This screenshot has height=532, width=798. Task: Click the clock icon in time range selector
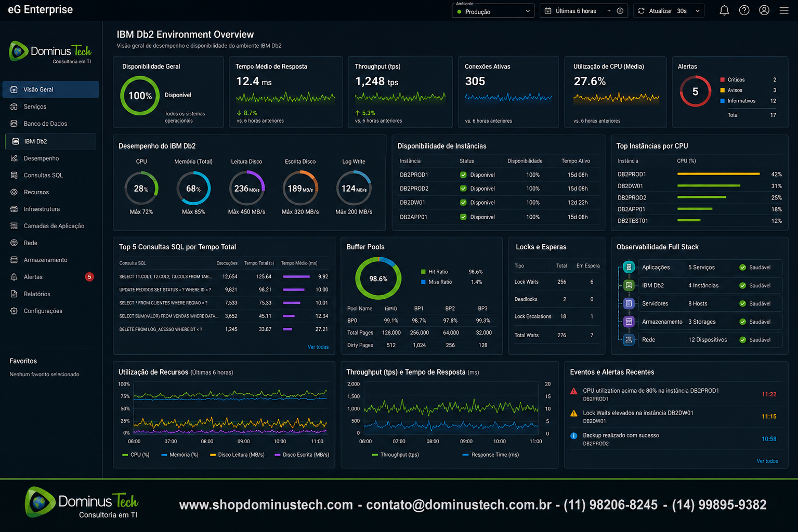click(620, 11)
